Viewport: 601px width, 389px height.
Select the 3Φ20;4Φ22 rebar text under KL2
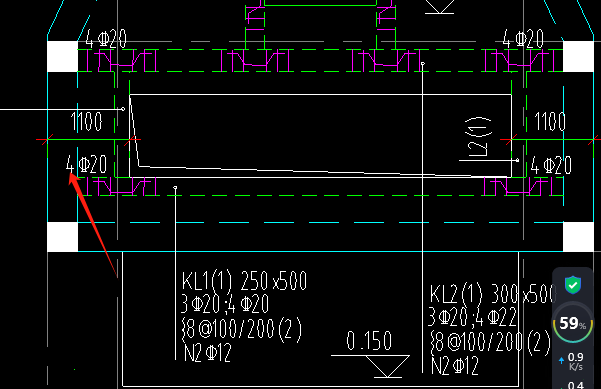click(472, 317)
